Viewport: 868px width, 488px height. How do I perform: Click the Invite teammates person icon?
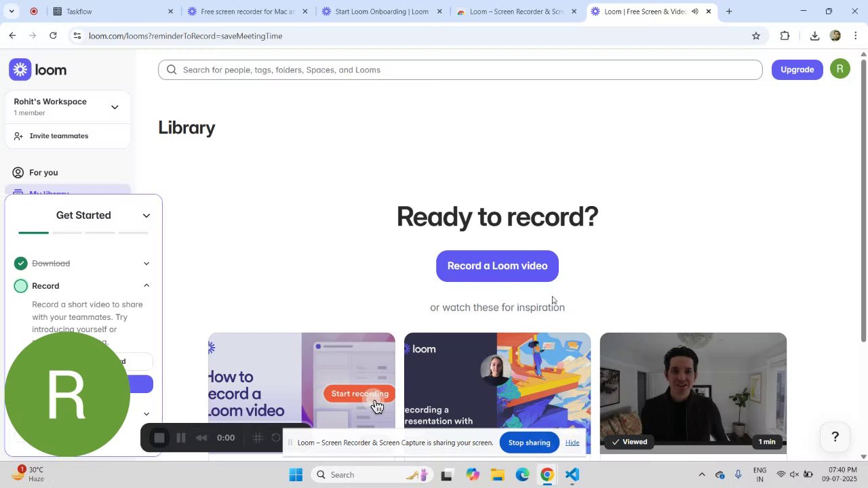(x=18, y=136)
